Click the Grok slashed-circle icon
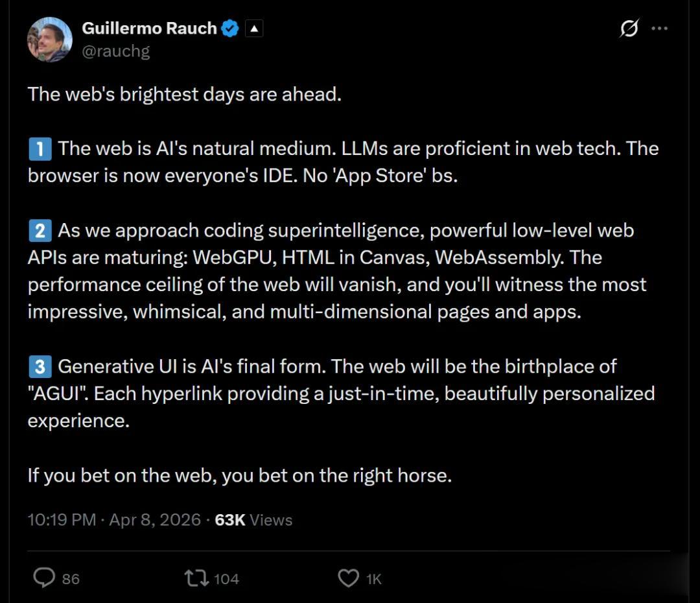The image size is (700, 603). (629, 29)
